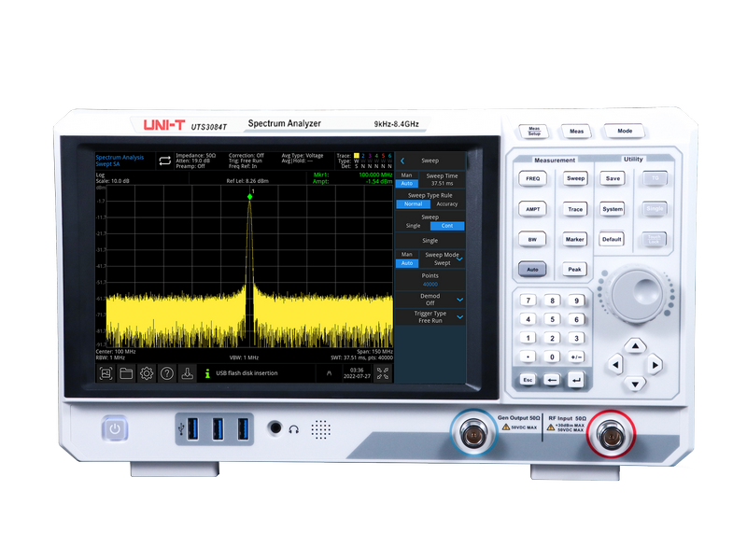Open the Demod dropdown
This screenshot has height=560, width=747.
[x=459, y=299]
